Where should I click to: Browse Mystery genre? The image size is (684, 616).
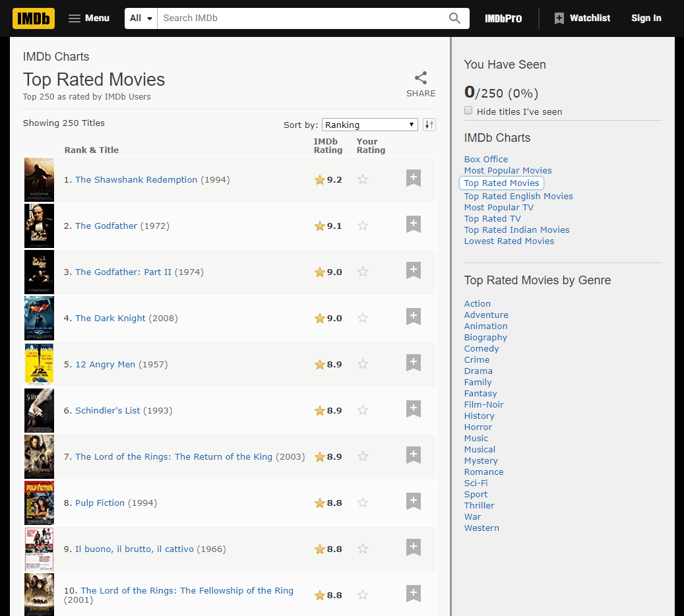[481, 461]
